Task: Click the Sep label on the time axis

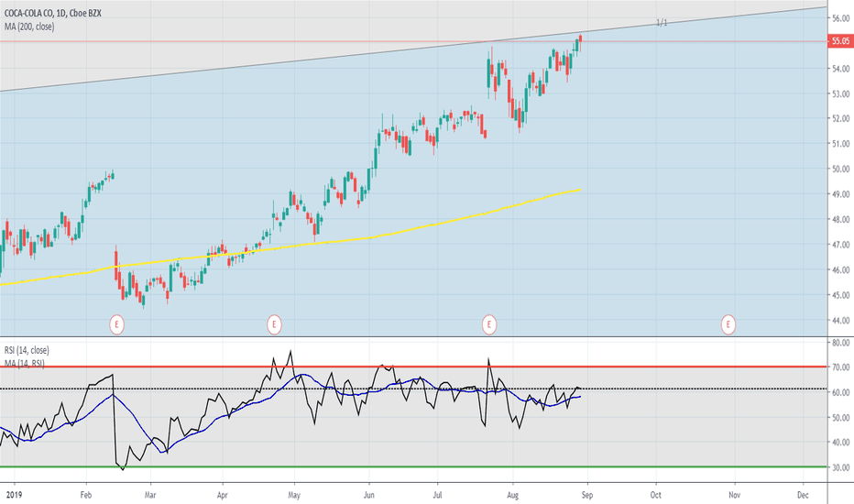Action: coord(587,495)
